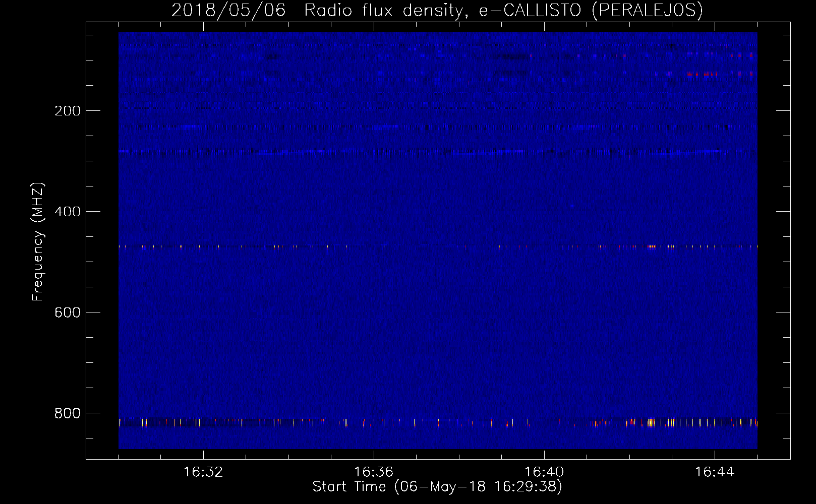Click the dark patch near 16:39 at top
The image size is (816, 504).
click(x=512, y=56)
